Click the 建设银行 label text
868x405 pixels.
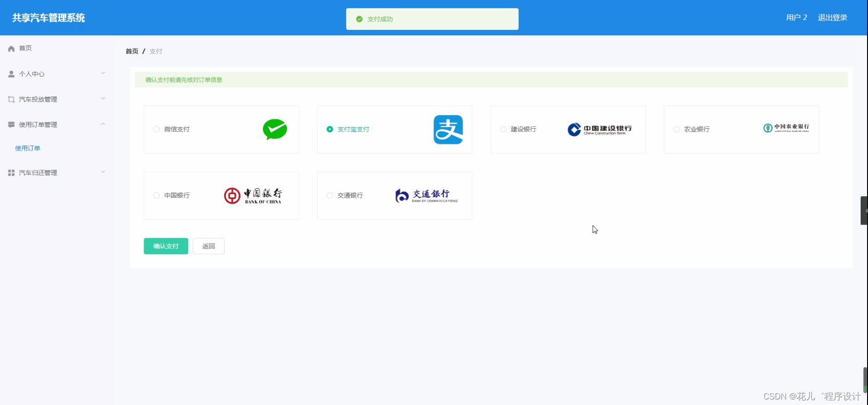(523, 130)
